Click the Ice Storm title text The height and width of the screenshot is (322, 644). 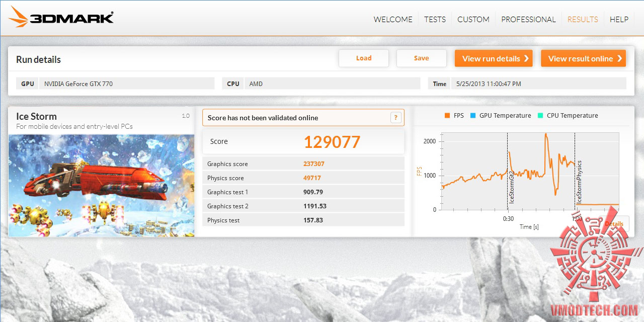click(x=37, y=116)
